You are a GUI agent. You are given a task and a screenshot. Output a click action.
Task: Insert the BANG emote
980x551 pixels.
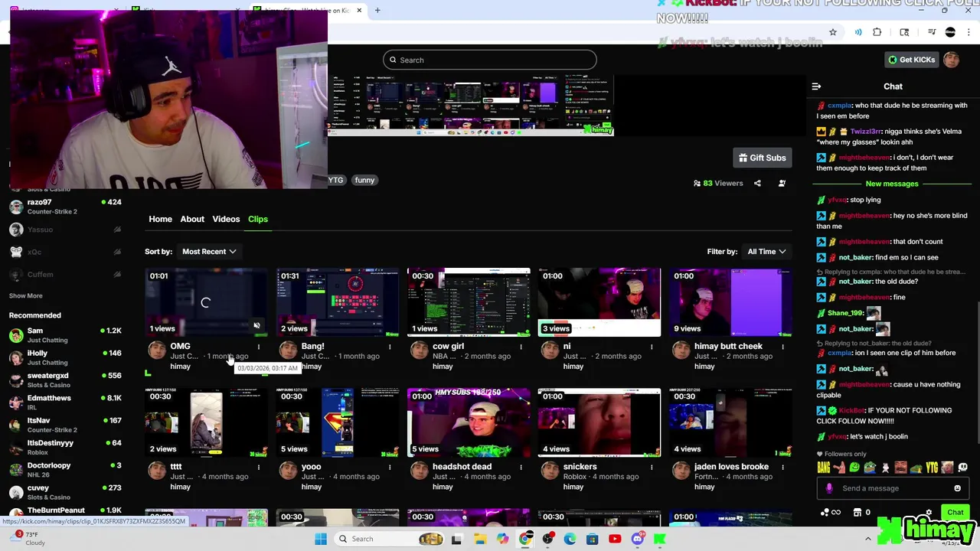pyautogui.click(x=824, y=468)
